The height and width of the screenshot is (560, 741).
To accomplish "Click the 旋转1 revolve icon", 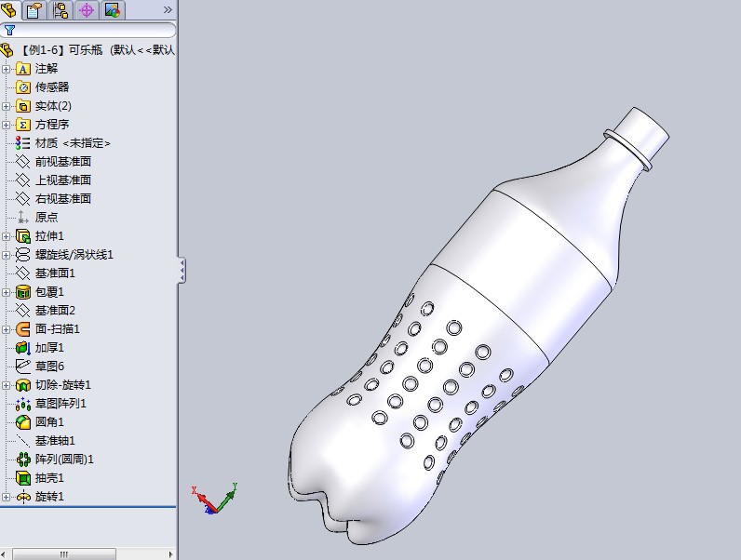I will click(x=22, y=497).
